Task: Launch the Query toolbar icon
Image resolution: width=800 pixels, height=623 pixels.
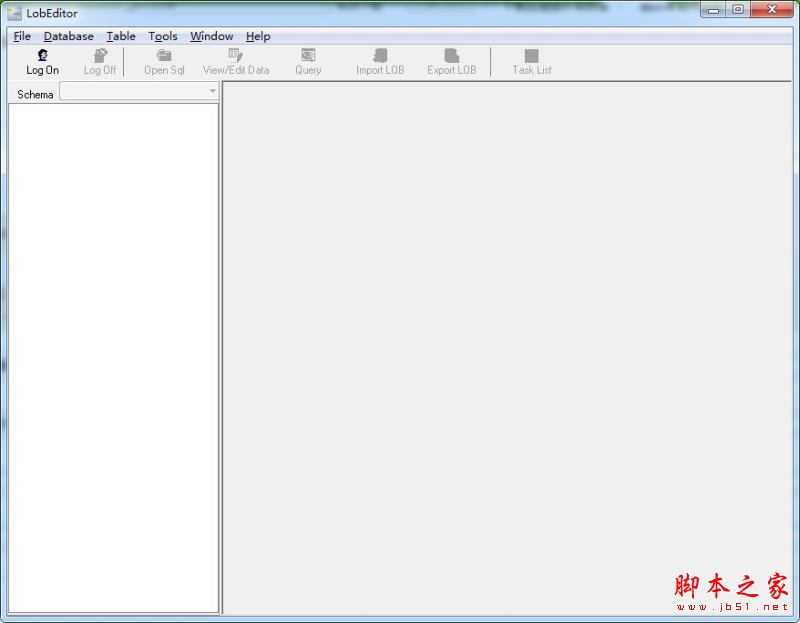Action: click(x=308, y=55)
